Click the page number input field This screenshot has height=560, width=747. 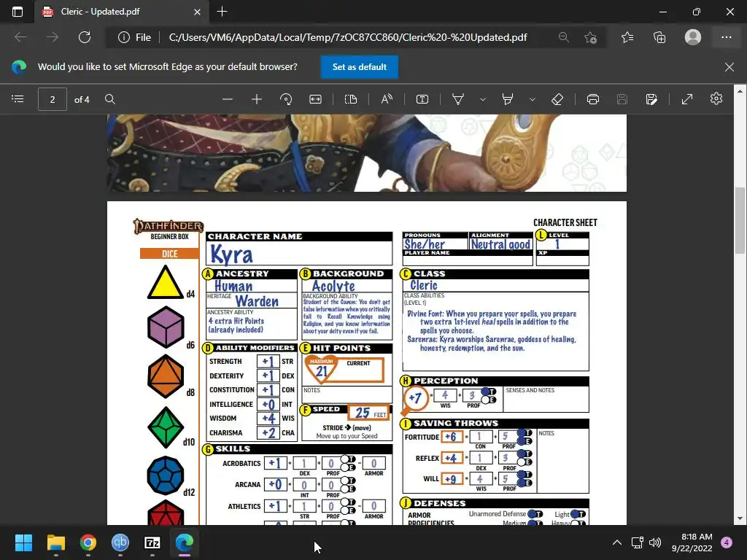click(53, 99)
